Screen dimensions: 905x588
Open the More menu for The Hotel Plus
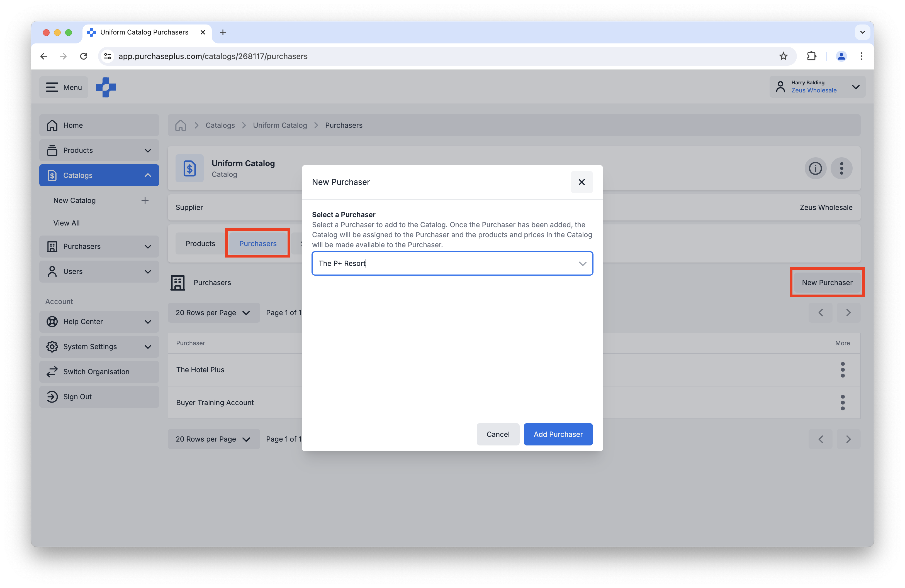(843, 370)
